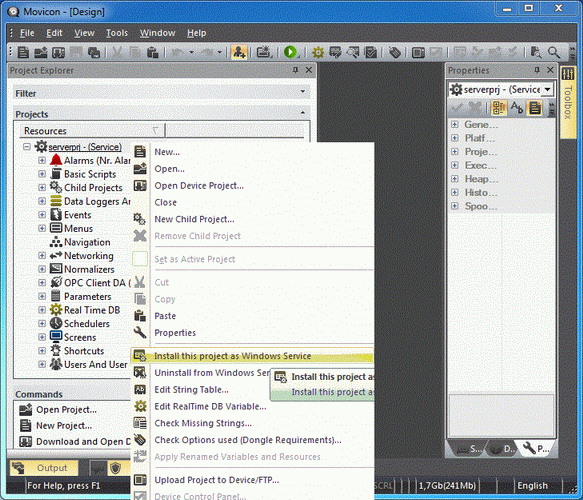Open the Help menu
The image size is (583, 500).
click(x=197, y=33)
